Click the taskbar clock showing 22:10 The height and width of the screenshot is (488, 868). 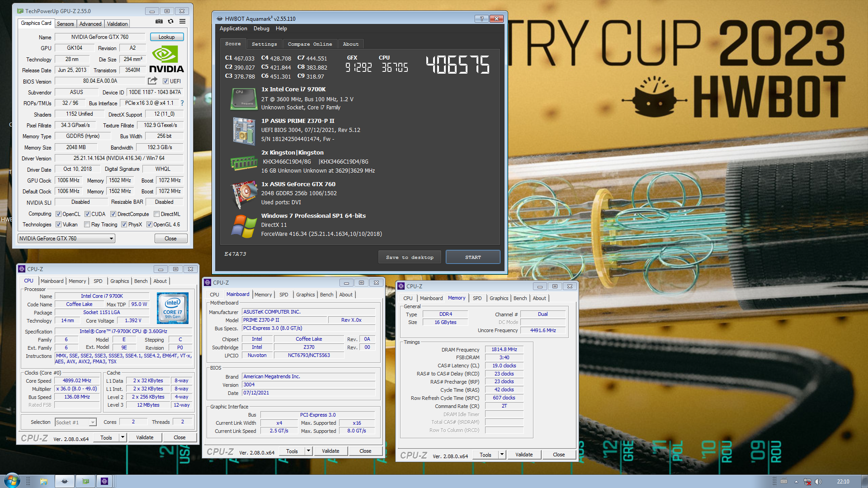[x=843, y=482]
